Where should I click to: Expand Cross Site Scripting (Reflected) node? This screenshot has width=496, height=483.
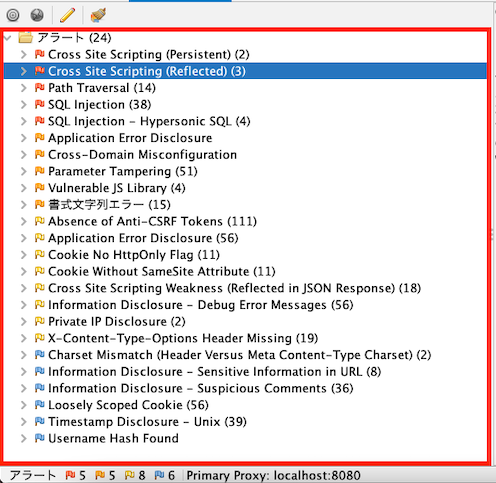(23, 71)
